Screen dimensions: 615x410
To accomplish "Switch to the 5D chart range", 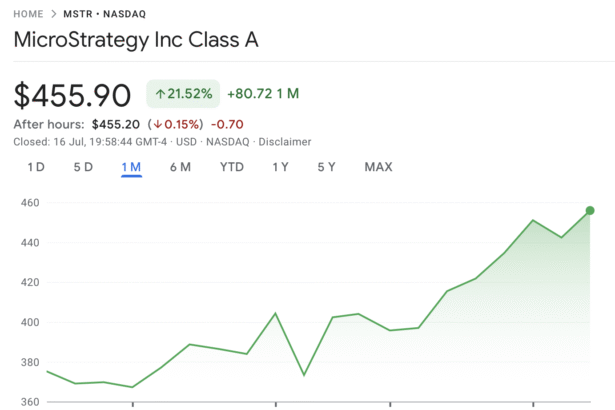I will [83, 167].
